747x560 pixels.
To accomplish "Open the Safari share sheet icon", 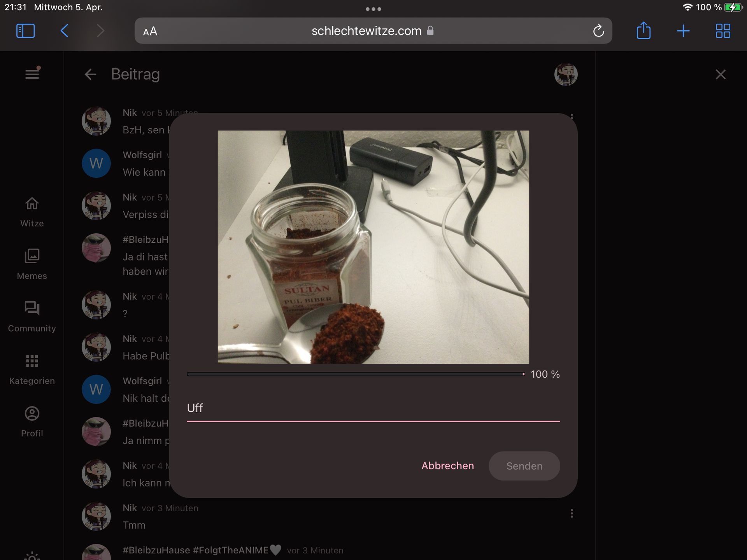I will [x=644, y=31].
